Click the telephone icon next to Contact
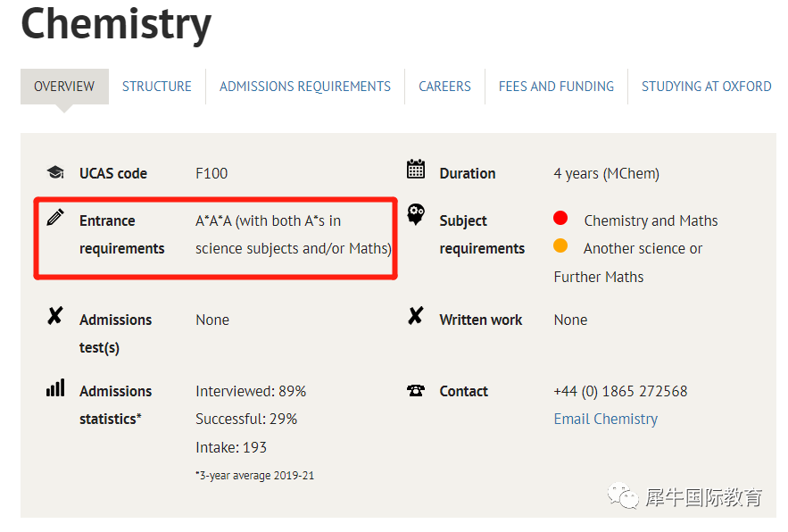The width and height of the screenshot is (788, 532). click(x=415, y=391)
